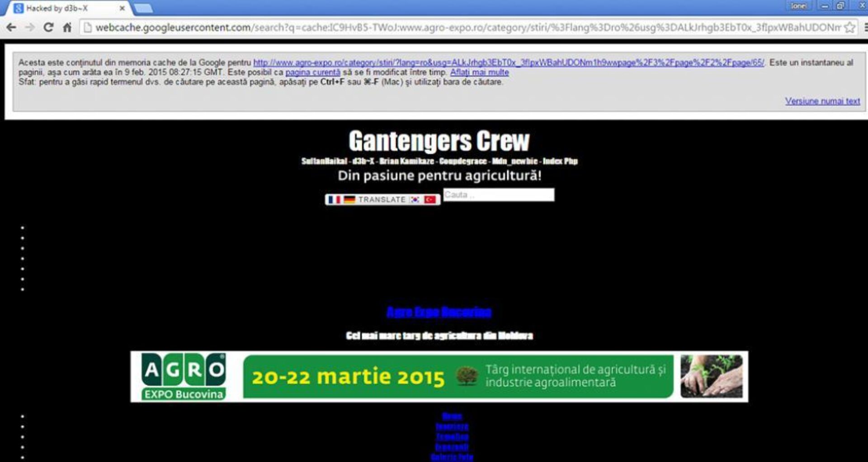Image resolution: width=868 pixels, height=462 pixels.
Task: Open the third blue menu link under the banner
Action: tap(452, 437)
